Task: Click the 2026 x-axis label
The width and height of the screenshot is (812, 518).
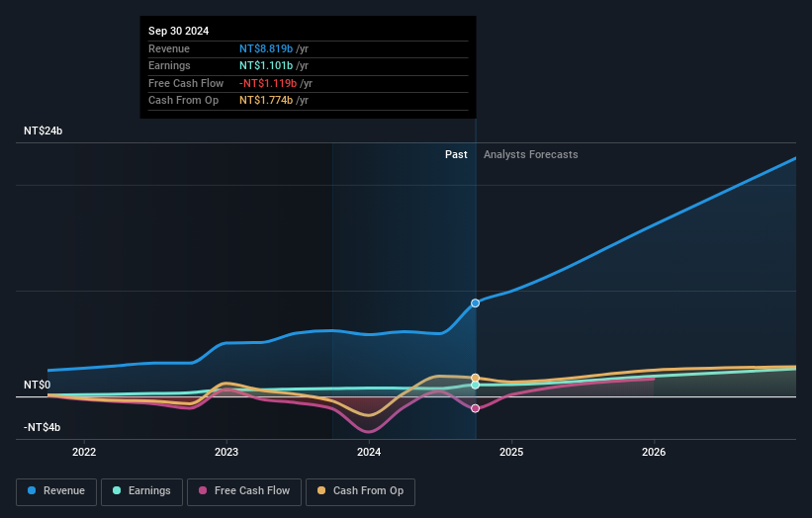Action: click(654, 453)
